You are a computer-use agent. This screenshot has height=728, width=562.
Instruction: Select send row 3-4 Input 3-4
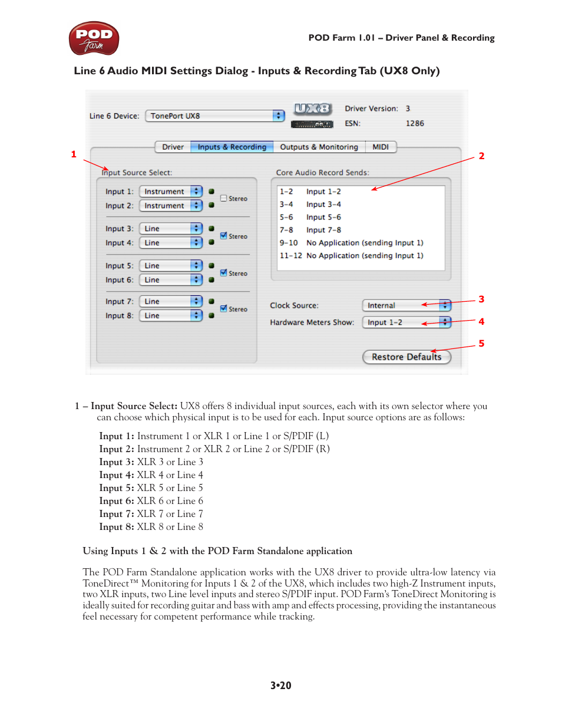(x=361, y=205)
